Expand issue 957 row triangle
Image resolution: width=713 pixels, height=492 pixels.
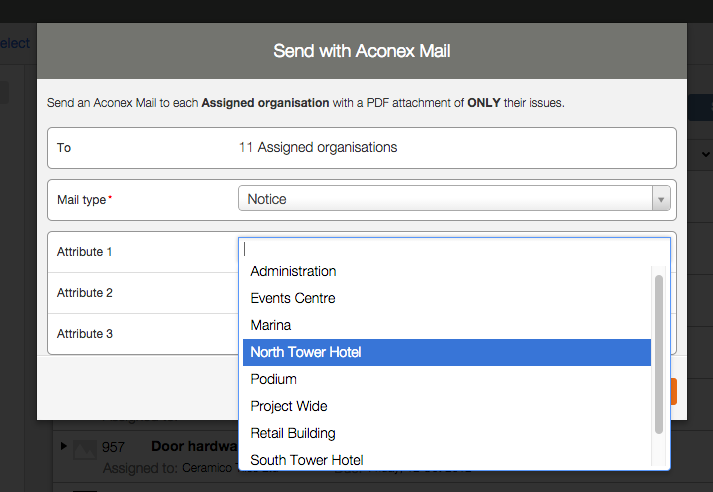(x=64, y=446)
